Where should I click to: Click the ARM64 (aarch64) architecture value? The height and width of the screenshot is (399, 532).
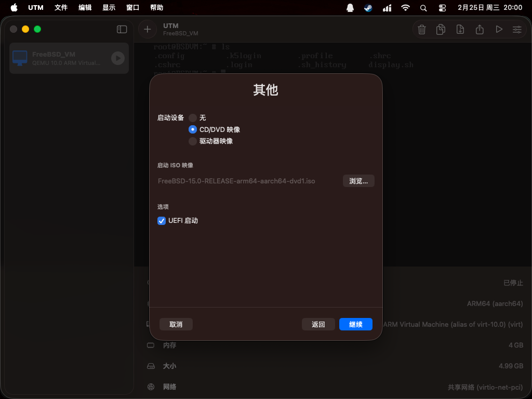(495, 303)
